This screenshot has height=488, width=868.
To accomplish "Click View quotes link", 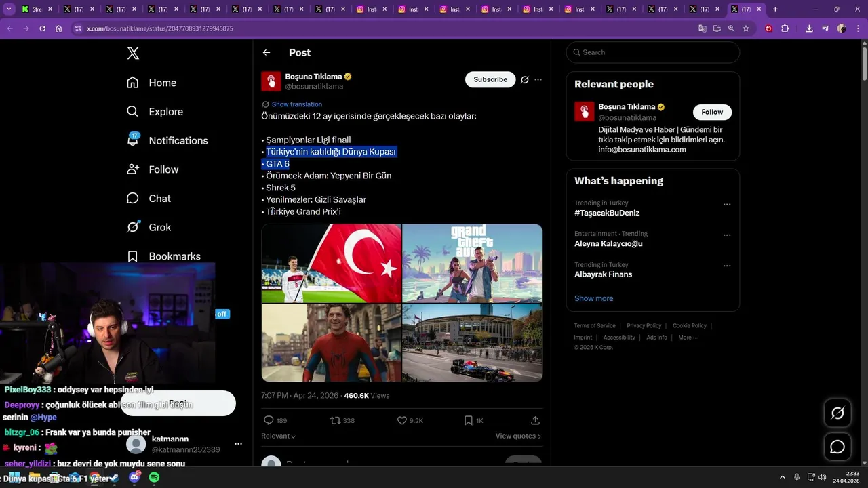I will [x=518, y=436].
